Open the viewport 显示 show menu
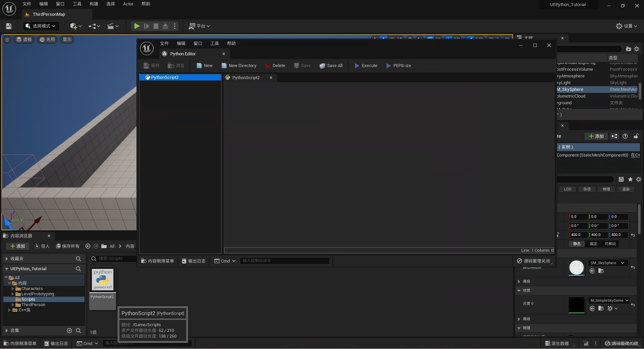 (67, 40)
